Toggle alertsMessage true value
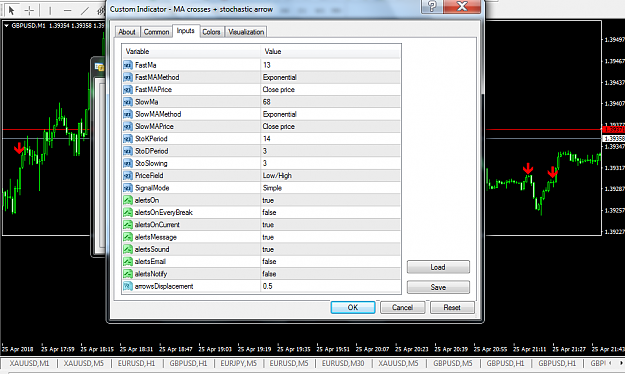The width and height of the screenshot is (625, 374). point(330,237)
